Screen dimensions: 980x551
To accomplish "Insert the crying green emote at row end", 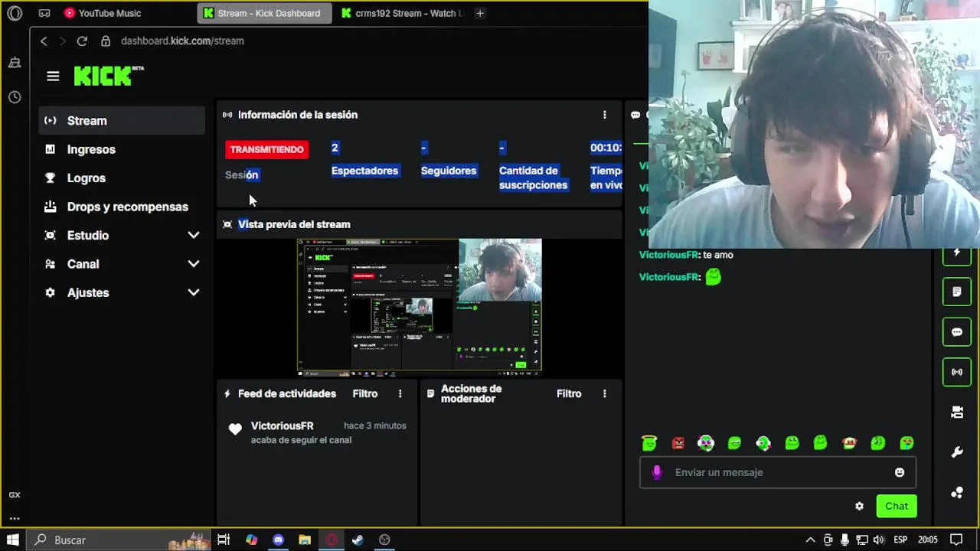I will pyautogui.click(x=906, y=442).
